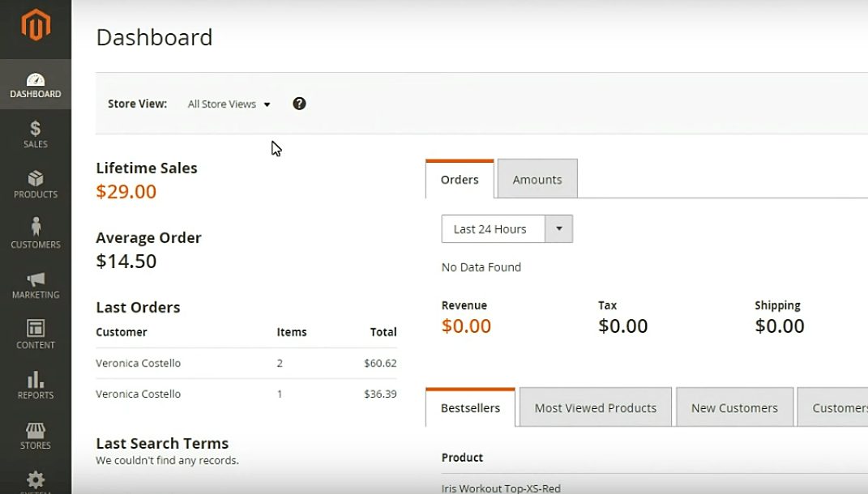Click the Magento logo icon
Viewport: 868px width, 494px height.
click(36, 25)
